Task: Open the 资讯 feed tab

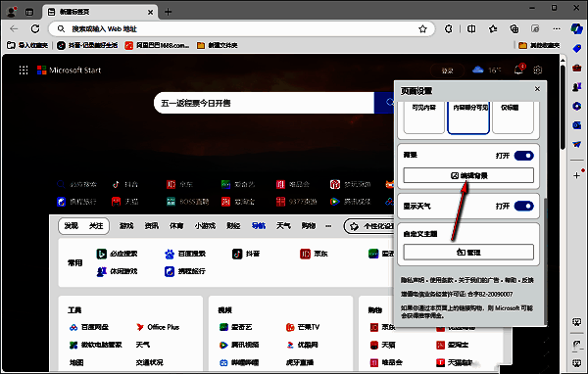Action: click(x=152, y=226)
